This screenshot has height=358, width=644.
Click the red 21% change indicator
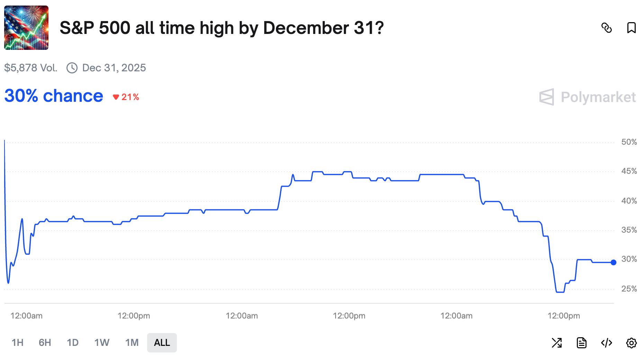(126, 97)
